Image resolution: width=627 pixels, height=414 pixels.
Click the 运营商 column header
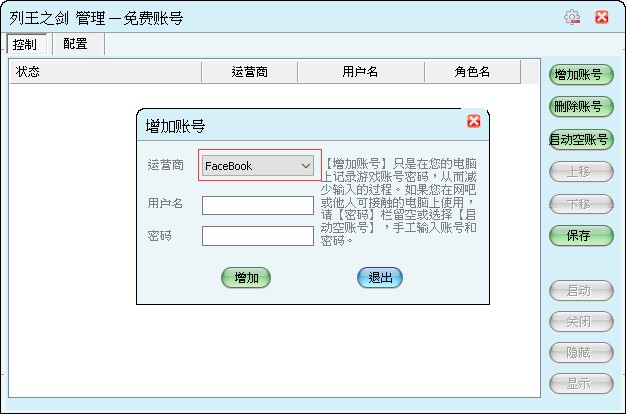click(x=249, y=72)
